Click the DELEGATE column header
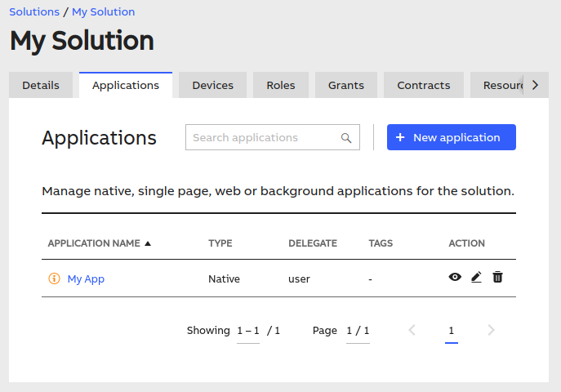 [x=313, y=243]
